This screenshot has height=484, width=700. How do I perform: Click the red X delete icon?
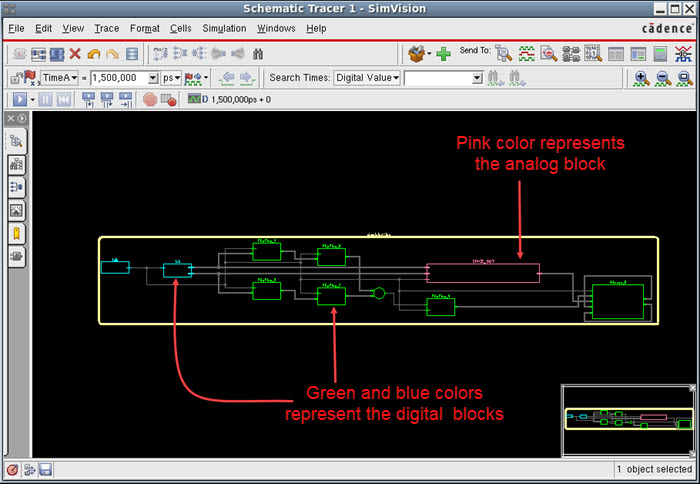(x=75, y=53)
